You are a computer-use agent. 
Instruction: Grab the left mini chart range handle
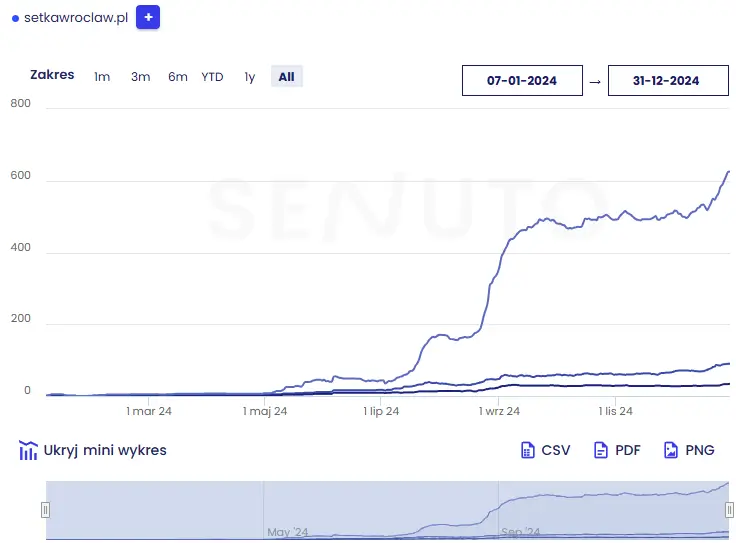(x=46, y=510)
